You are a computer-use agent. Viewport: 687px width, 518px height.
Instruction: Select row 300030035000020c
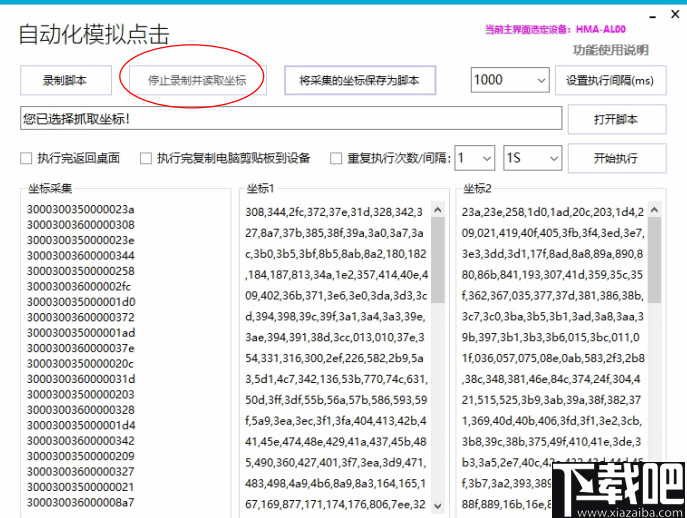[x=80, y=364]
